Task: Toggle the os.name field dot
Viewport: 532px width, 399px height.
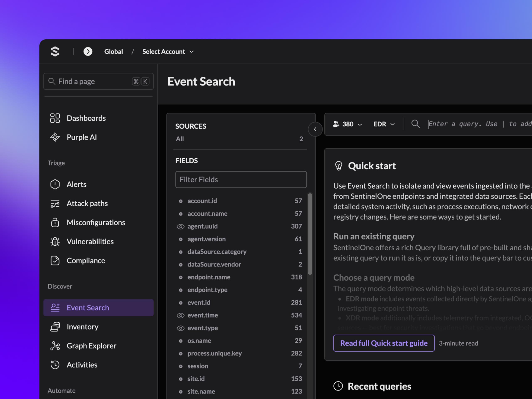Action: coord(181,341)
